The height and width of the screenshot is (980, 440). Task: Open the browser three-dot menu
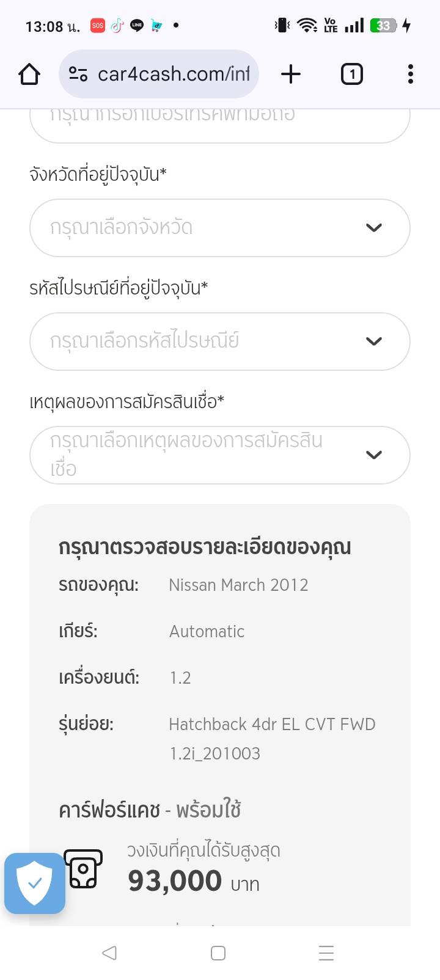[410, 75]
